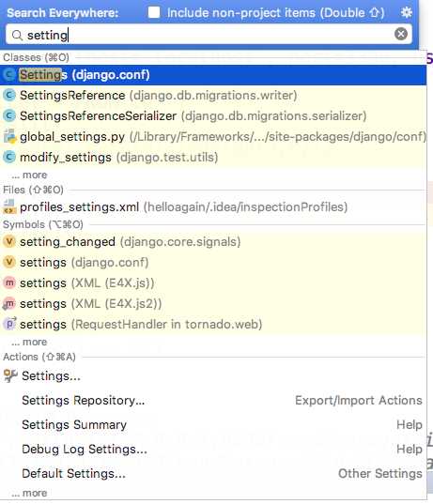
Task: Click the class icon beside SettingsReference
Action: [x=9, y=95]
